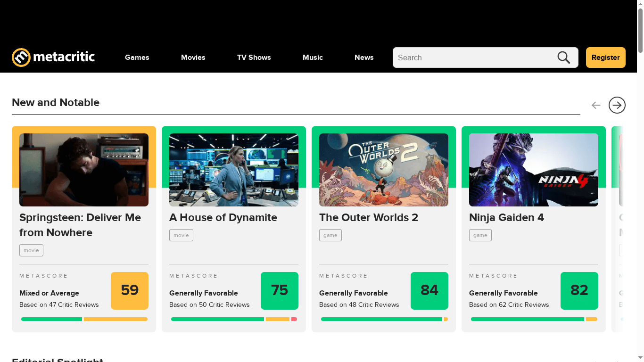Click 'Based on 62 Critic Reviews' text
644x362 pixels.
click(509, 304)
